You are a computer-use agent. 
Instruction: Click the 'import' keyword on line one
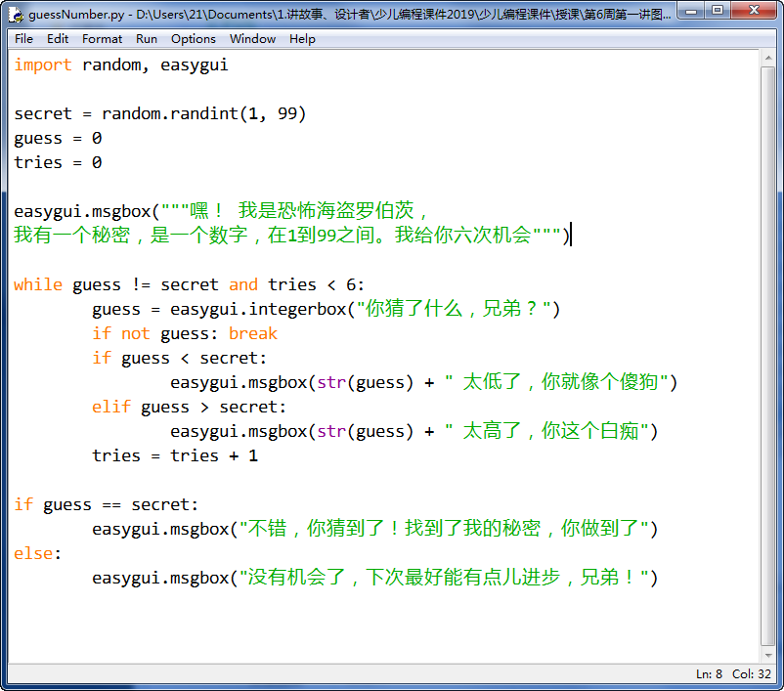click(x=42, y=65)
